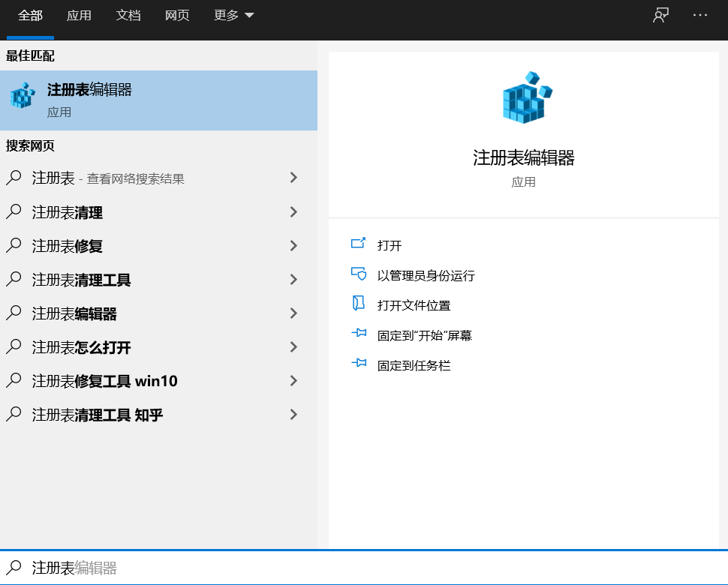
Task: Select suggestion text 注册表清理工具 知乎
Action: pos(98,415)
